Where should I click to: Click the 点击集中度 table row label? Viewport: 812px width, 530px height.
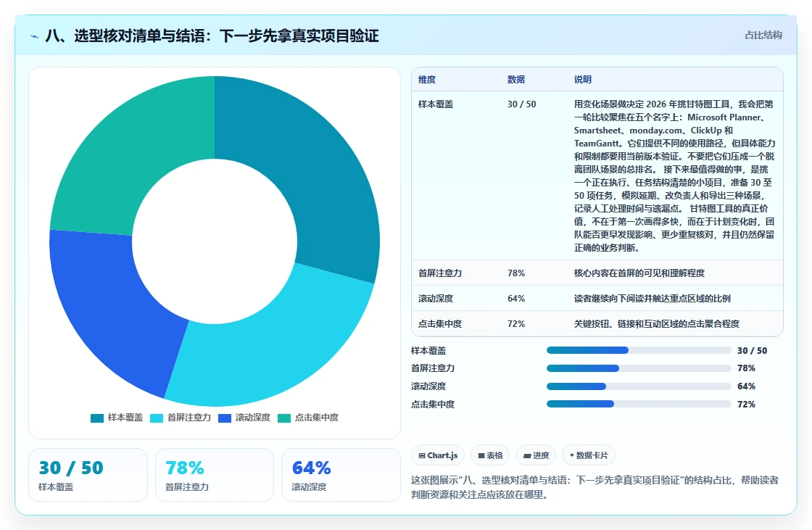click(439, 324)
